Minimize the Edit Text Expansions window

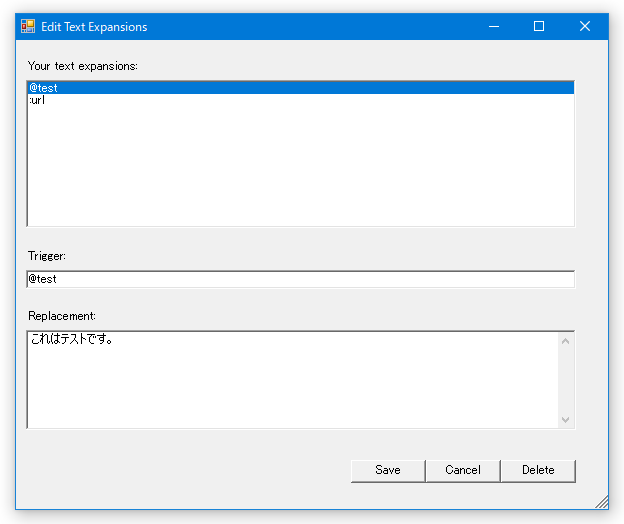[494, 27]
